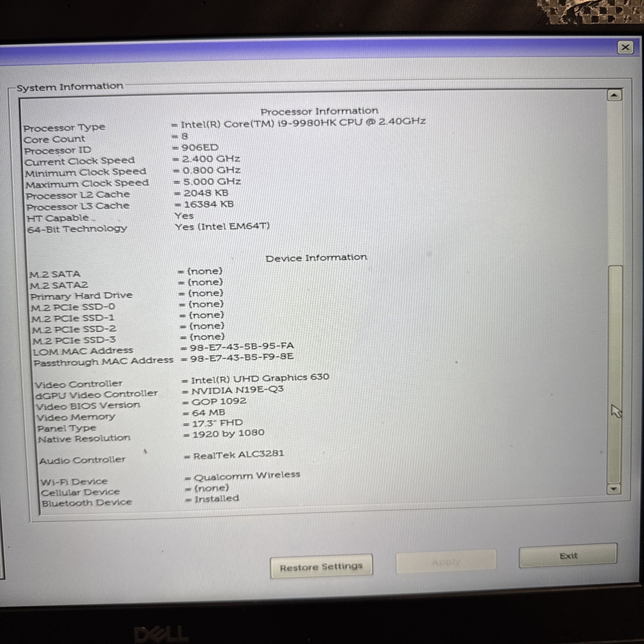Click the Device Information heading
Viewport: 644px width, 644px height.
tap(316, 258)
